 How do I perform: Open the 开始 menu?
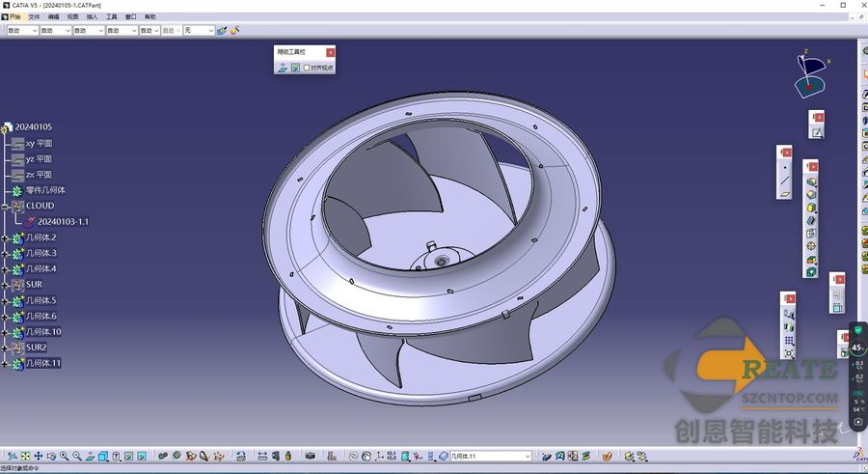pos(14,16)
